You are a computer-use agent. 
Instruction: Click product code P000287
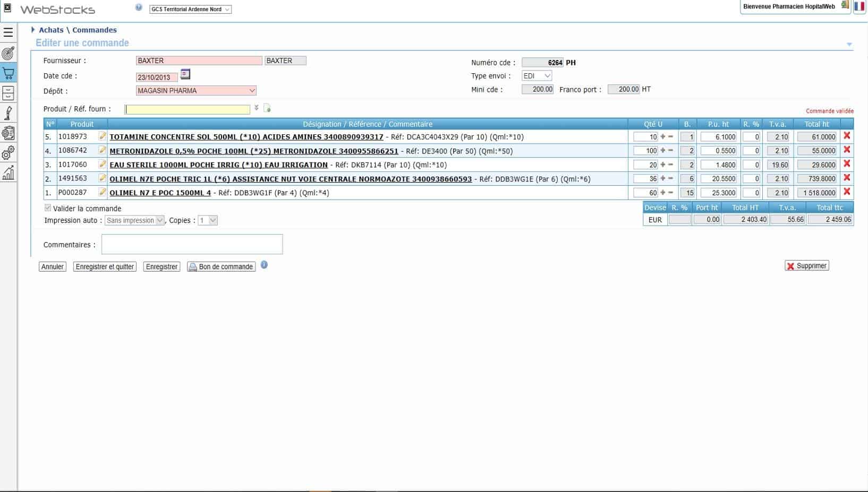coord(72,192)
